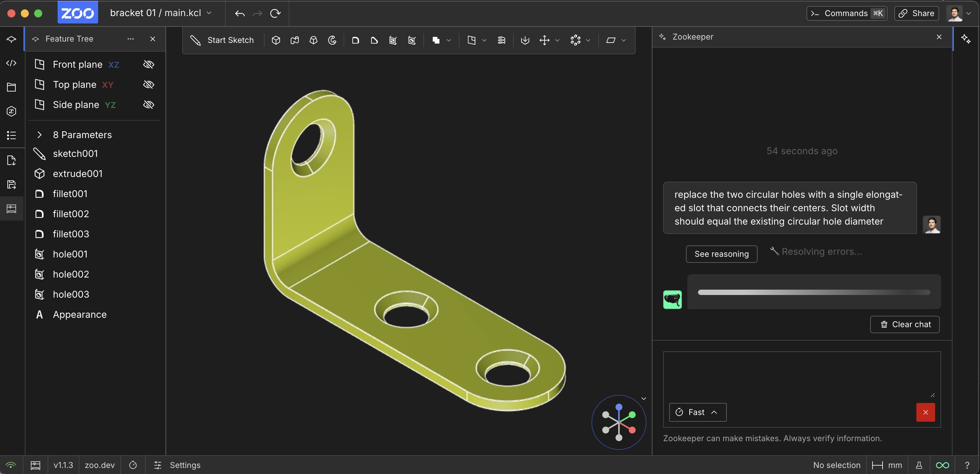Click the refresh arrow in top bar
Screen dimensions: 980x474
(275, 13)
